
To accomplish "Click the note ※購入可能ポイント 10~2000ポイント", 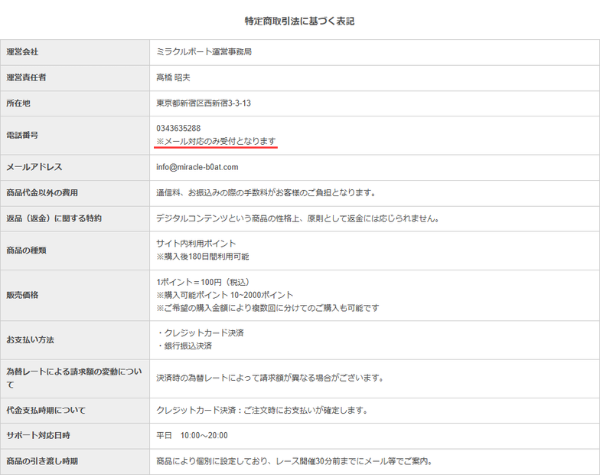I will coord(225,295).
